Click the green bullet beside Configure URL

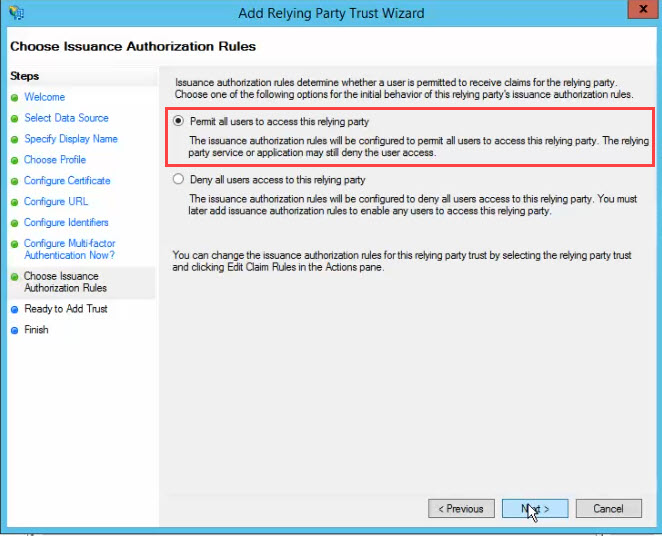(15, 202)
